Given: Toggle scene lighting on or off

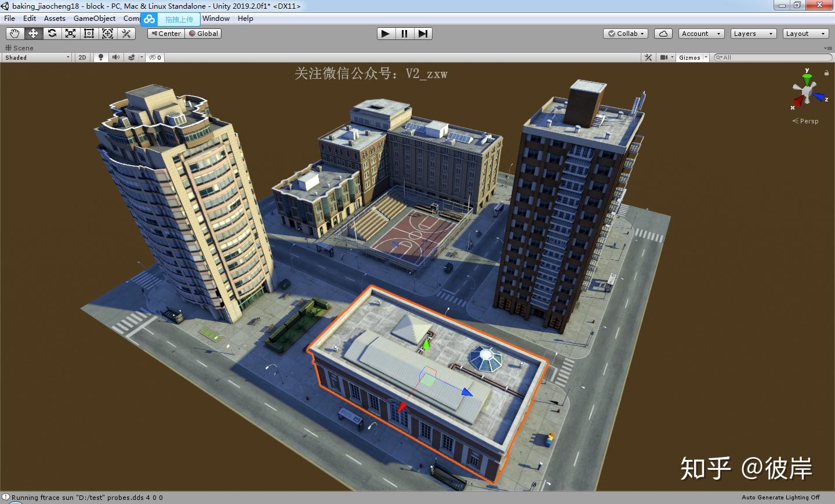Looking at the screenshot, I should point(100,57).
